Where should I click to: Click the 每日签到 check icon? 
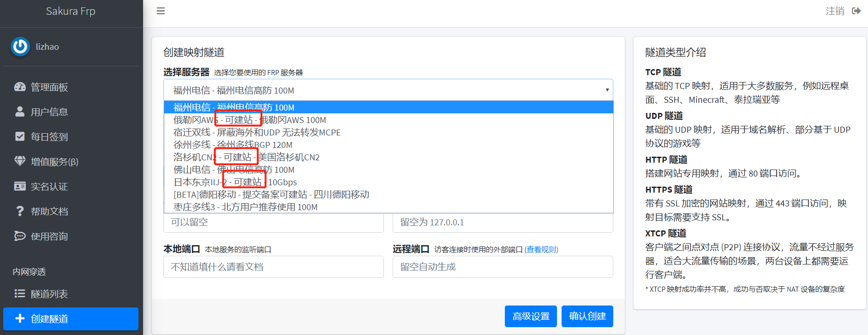click(20, 136)
